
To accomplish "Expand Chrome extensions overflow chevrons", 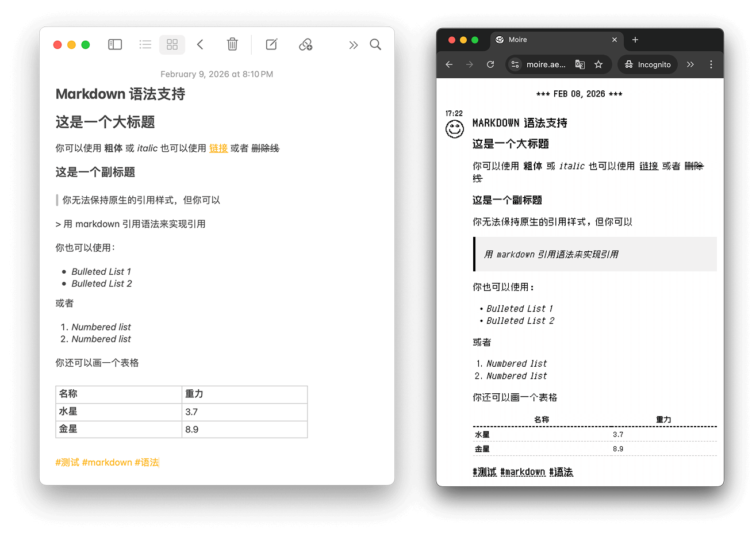I will (x=690, y=64).
